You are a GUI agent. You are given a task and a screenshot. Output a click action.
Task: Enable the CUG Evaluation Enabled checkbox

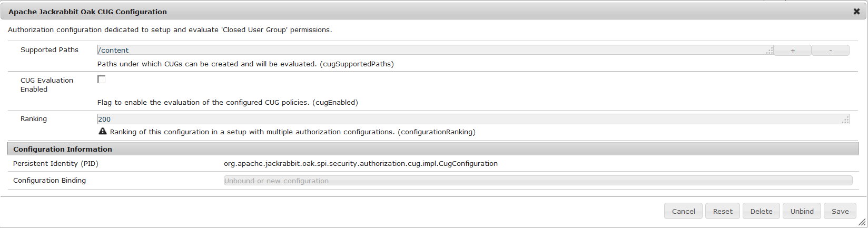tap(102, 80)
